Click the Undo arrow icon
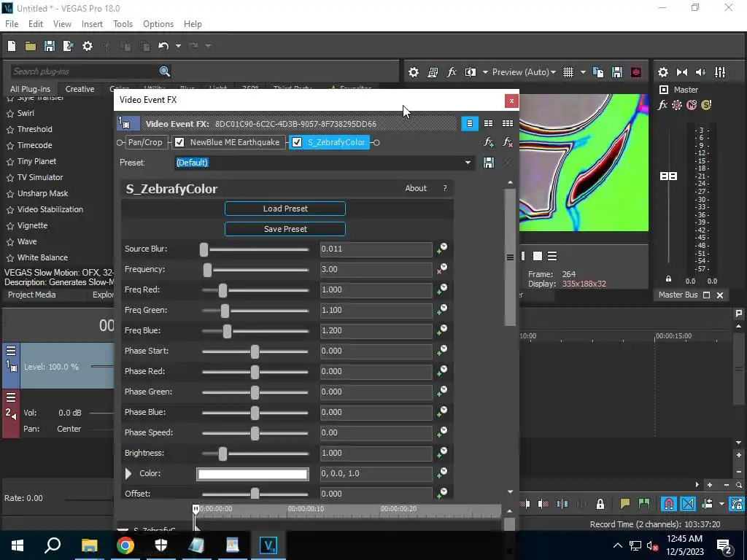Viewport: 747px width, 560px height. (x=163, y=46)
